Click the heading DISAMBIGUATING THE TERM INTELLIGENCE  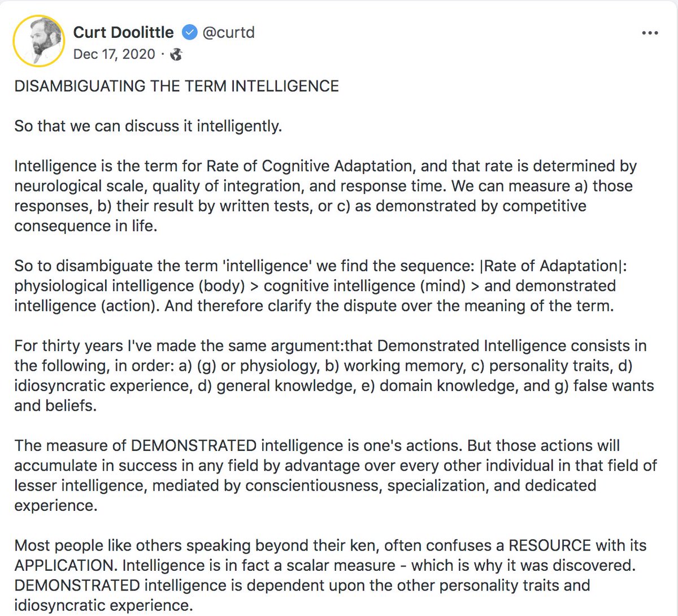coord(176,86)
